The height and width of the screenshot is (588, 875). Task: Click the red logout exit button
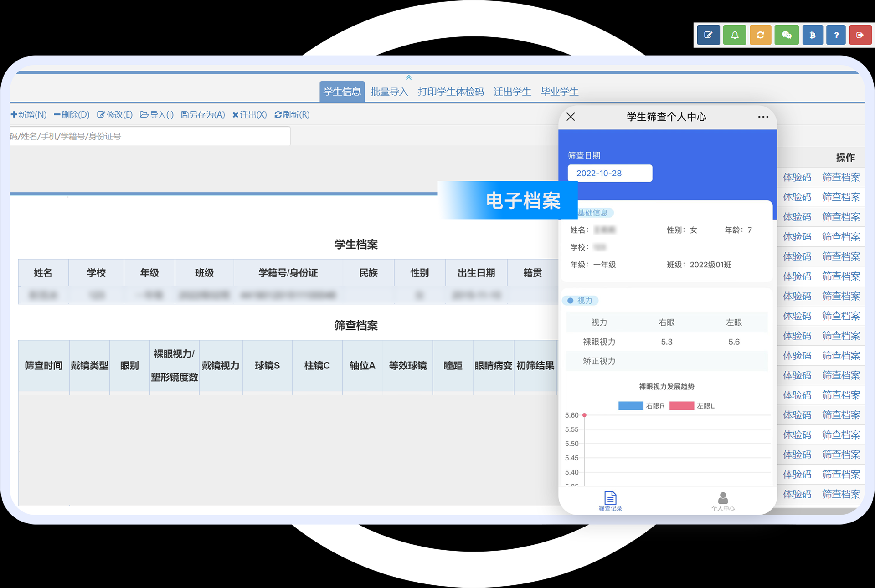860,35
